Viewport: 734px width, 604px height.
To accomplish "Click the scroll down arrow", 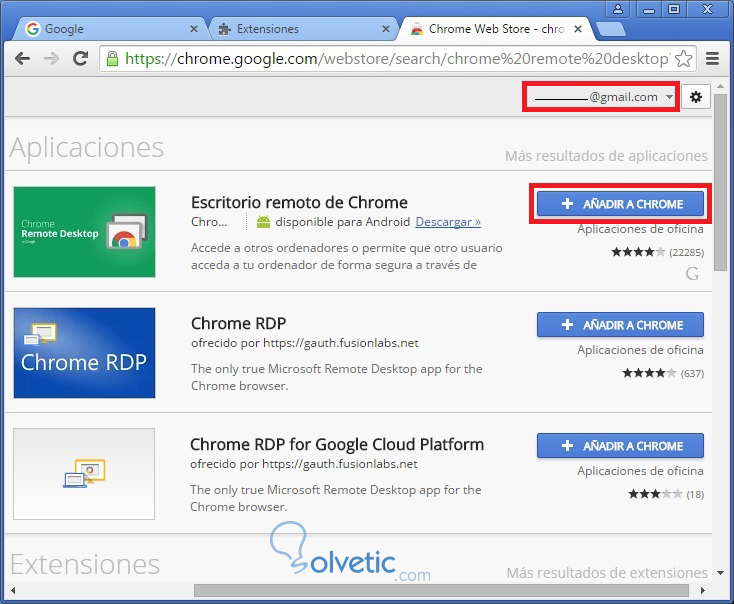I will pos(720,573).
